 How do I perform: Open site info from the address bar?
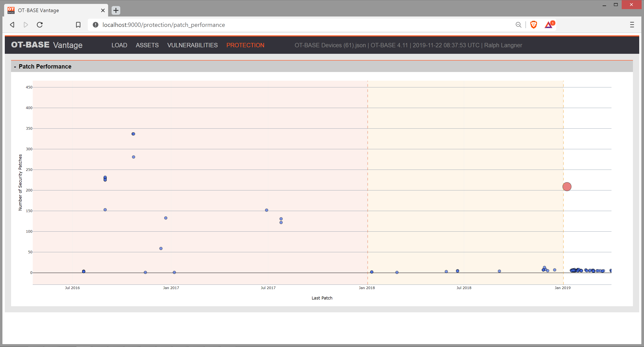(x=95, y=25)
